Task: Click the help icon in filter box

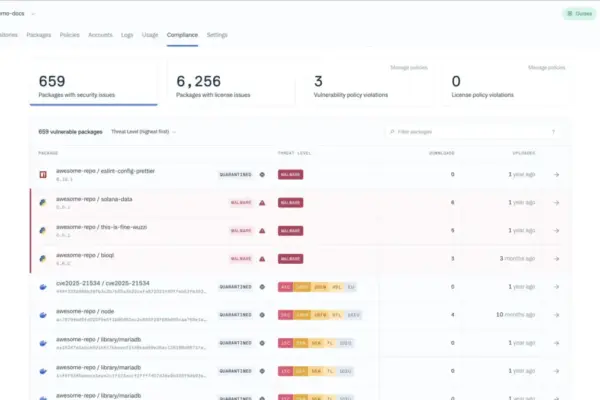Action: coord(553,132)
